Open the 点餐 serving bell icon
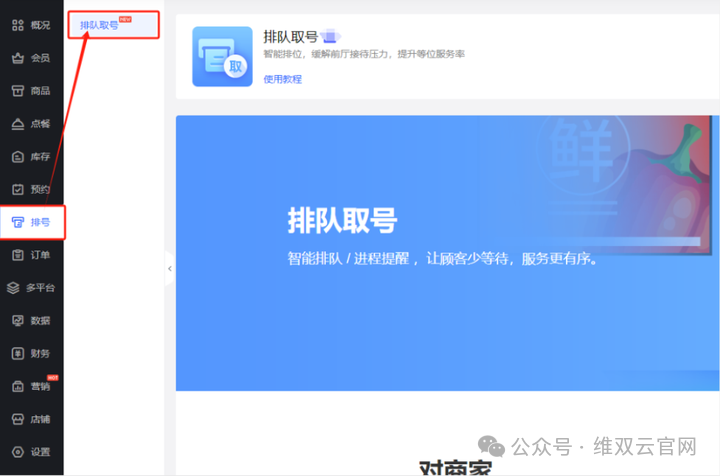Viewport: 720px width, 476px height. click(17, 124)
